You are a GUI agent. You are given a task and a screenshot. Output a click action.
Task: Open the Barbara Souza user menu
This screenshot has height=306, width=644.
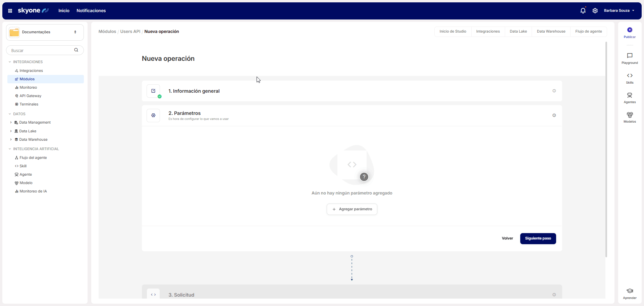(619, 11)
